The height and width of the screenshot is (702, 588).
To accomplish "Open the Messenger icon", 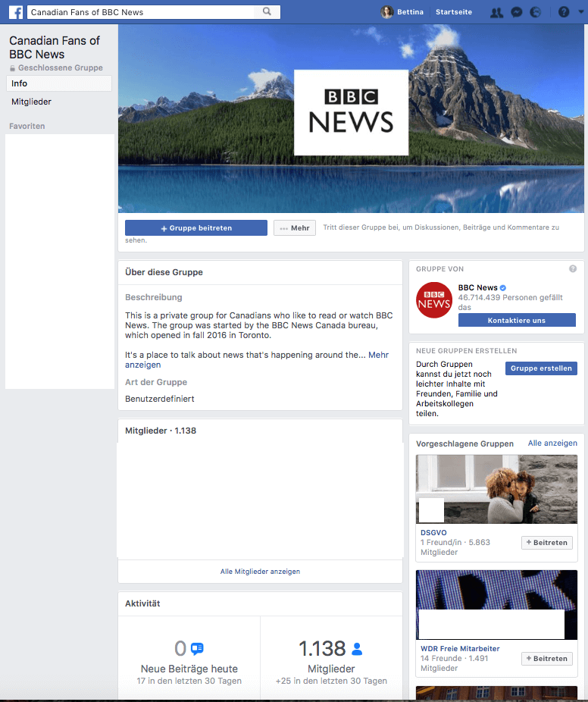I will pyautogui.click(x=516, y=12).
